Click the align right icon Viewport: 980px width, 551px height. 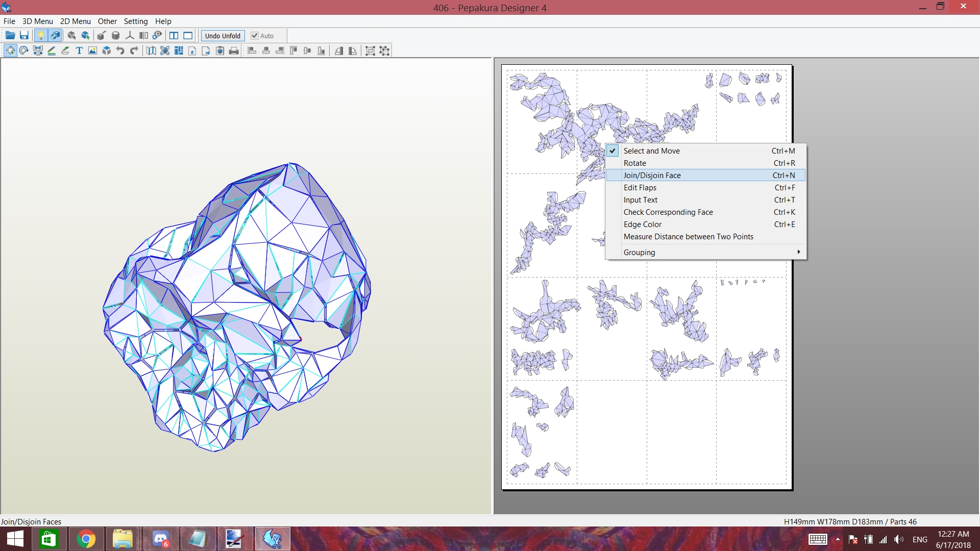pyautogui.click(x=280, y=51)
